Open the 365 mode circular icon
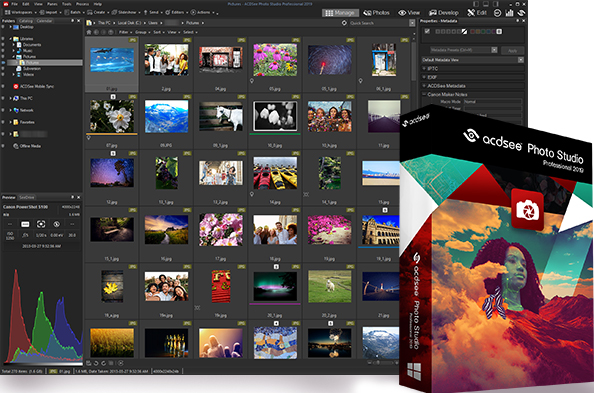This screenshot has width=594, height=393. (497, 13)
